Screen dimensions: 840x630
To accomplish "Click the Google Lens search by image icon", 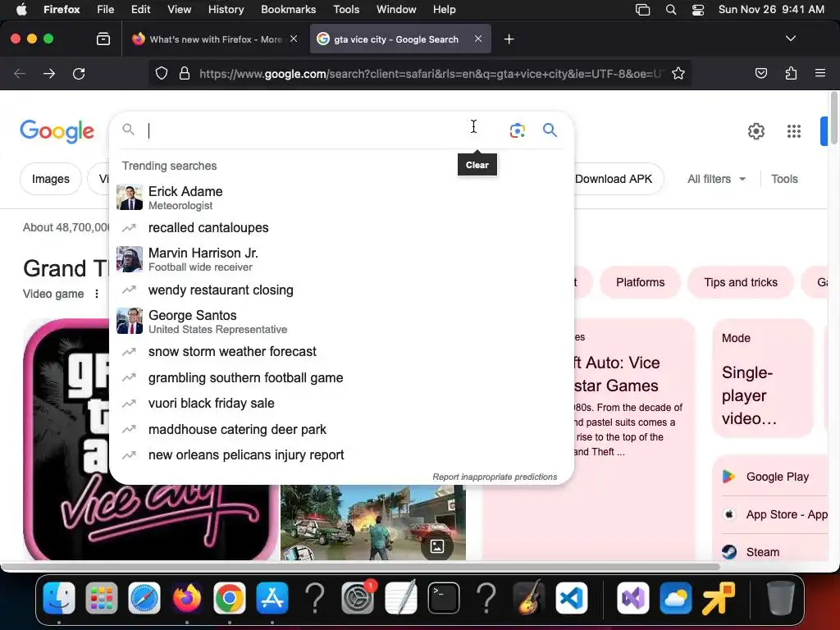I will 517,130.
